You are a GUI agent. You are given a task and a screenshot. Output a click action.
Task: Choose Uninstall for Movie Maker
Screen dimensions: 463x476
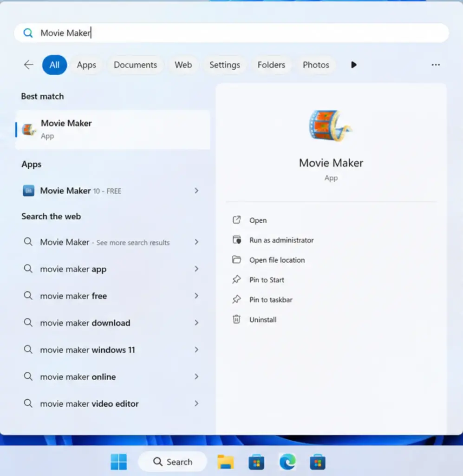(263, 320)
